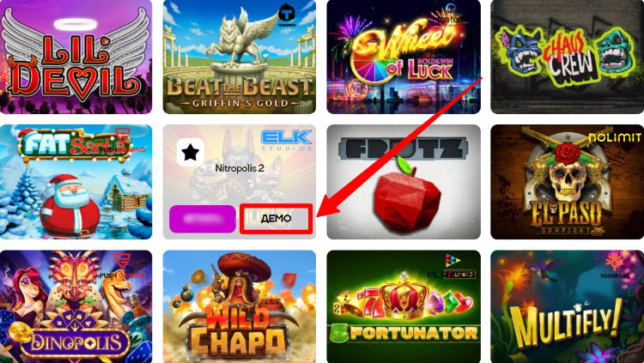Viewport: 644px width, 363px height.
Task: Click the ДЕМО button on Nitropolis 2
Action: coord(276,219)
